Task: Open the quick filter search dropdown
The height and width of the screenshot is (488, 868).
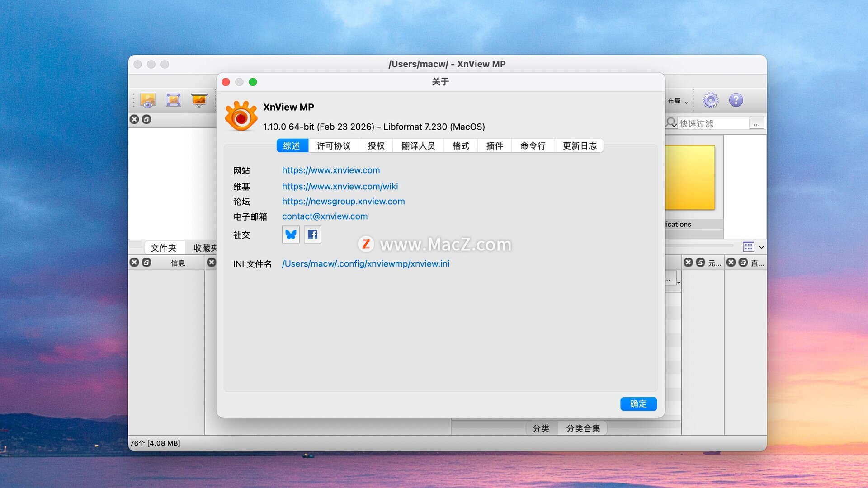Action: (671, 123)
